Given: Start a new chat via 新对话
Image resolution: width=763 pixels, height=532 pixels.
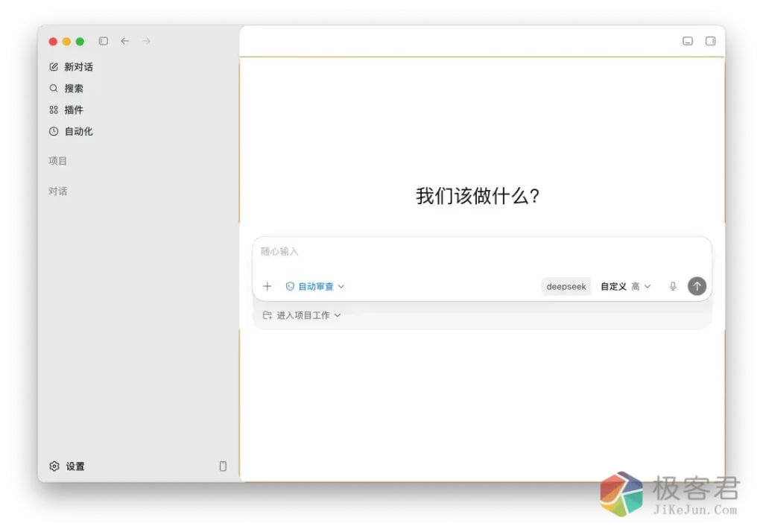Looking at the screenshot, I should pos(71,67).
